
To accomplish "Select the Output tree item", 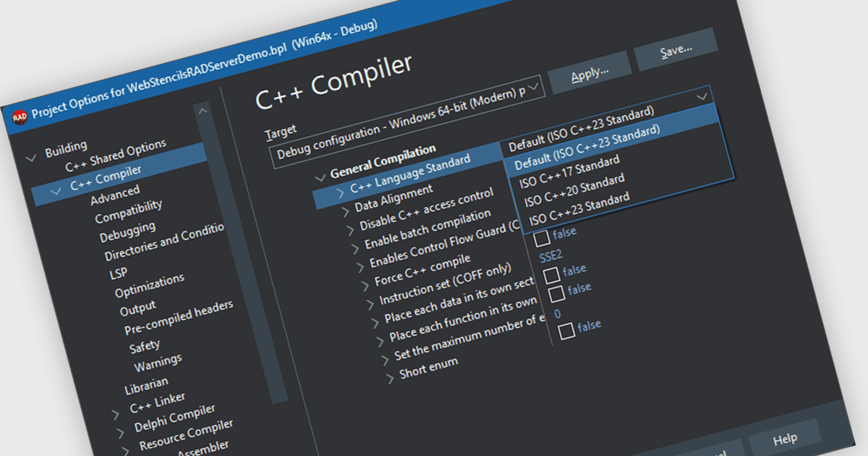I will click(137, 308).
